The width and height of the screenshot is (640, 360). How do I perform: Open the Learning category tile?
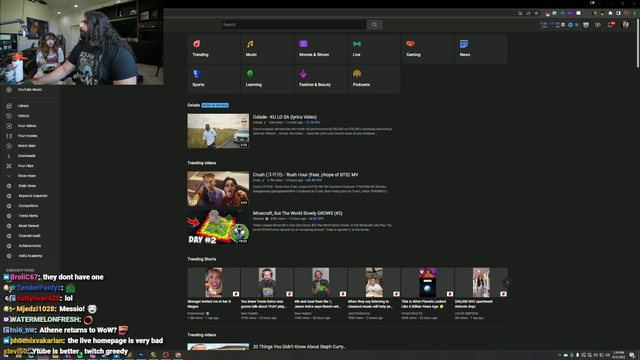click(x=267, y=79)
